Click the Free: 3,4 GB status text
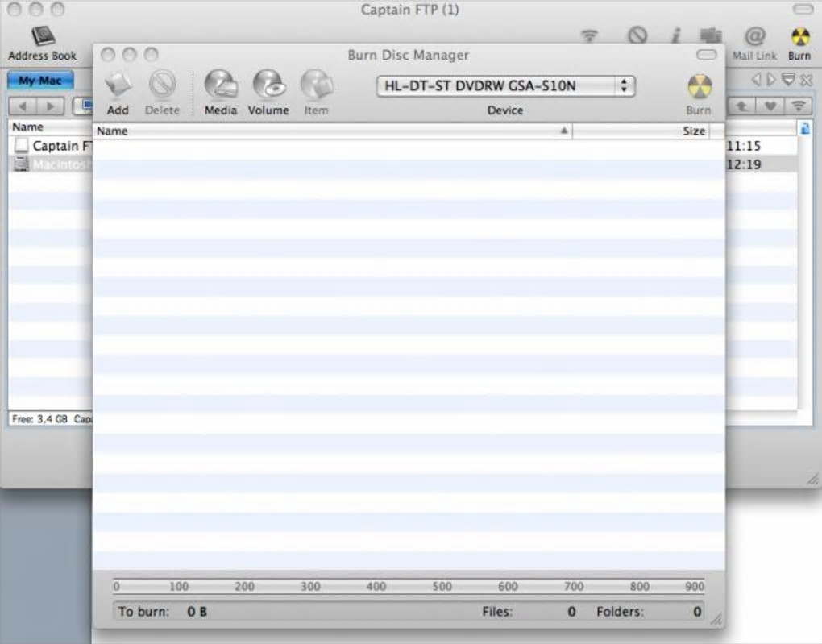Viewport: 822px width, 644px height. point(39,419)
